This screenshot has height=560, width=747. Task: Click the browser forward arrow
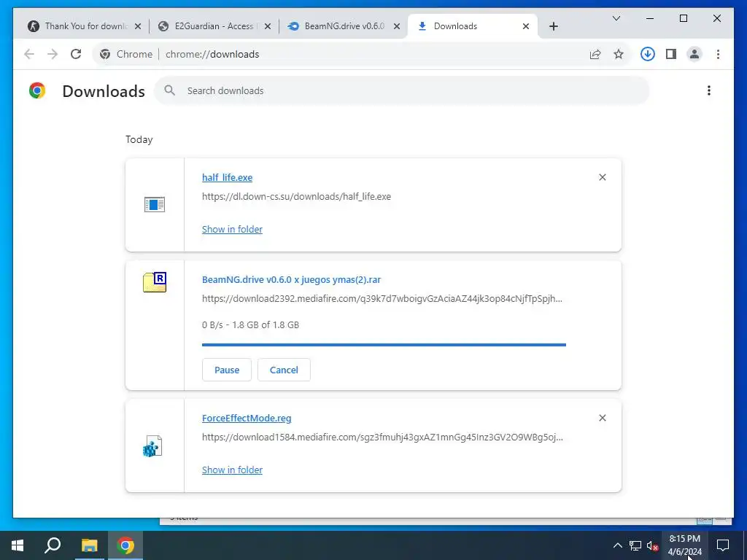click(x=53, y=54)
